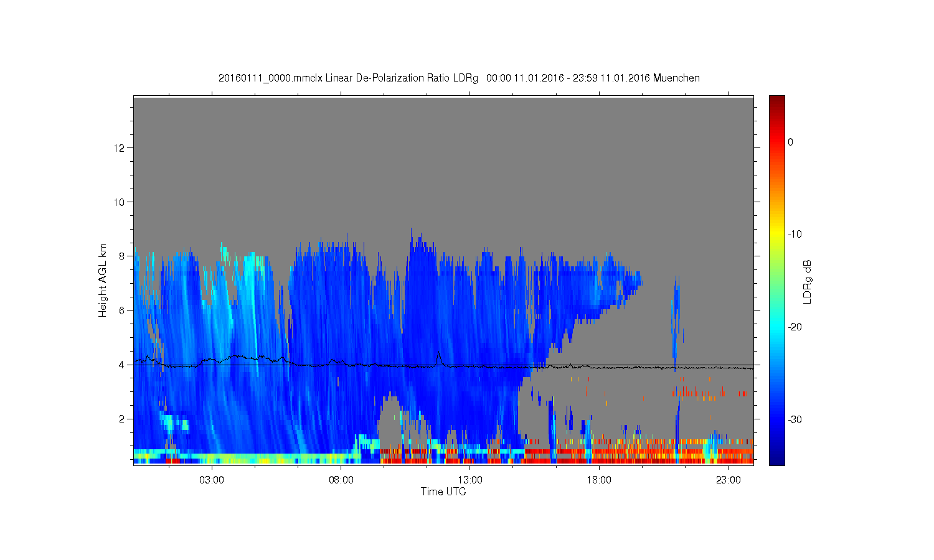Click the height tick label '8'
The image size is (934, 560).
tap(123, 256)
